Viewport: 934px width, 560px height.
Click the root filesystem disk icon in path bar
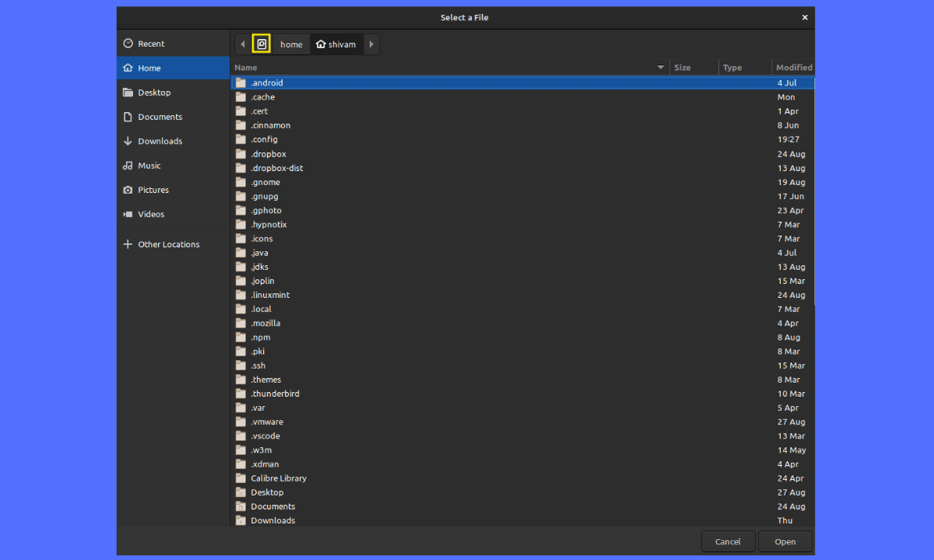(262, 44)
